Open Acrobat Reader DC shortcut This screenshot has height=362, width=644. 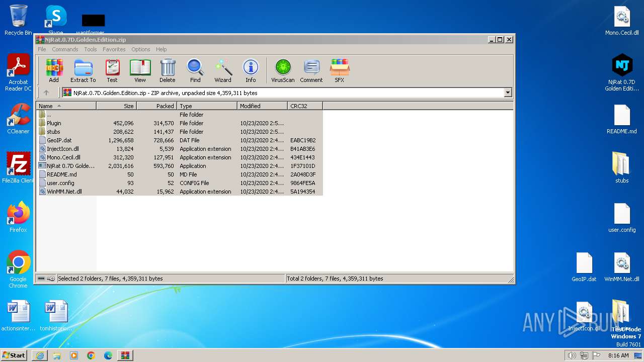[x=18, y=72]
